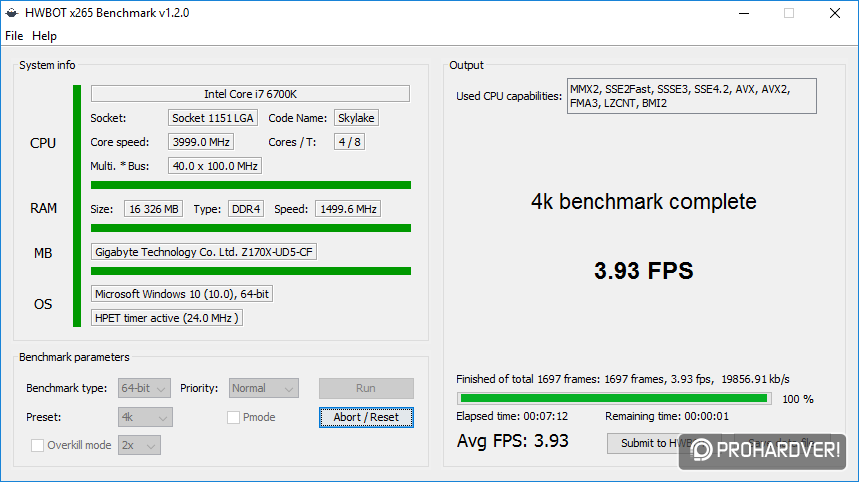Toggle the Pmode checkbox
Screen dimensions: 859x482
pos(233,417)
